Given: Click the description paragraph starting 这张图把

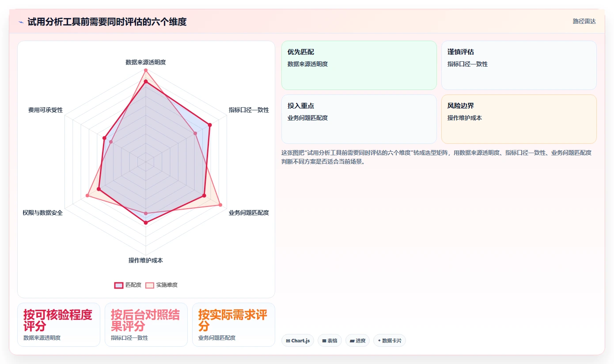Looking at the screenshot, I should coord(436,157).
